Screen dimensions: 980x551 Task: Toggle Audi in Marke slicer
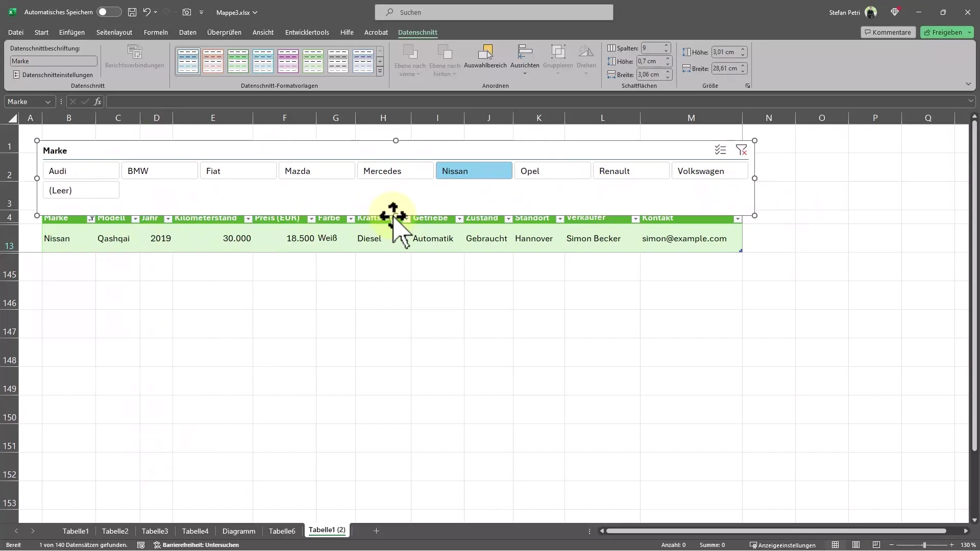(81, 171)
